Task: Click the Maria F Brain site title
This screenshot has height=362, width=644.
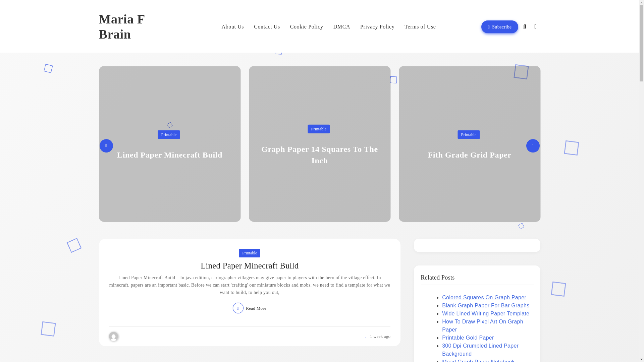Action: (122, 27)
